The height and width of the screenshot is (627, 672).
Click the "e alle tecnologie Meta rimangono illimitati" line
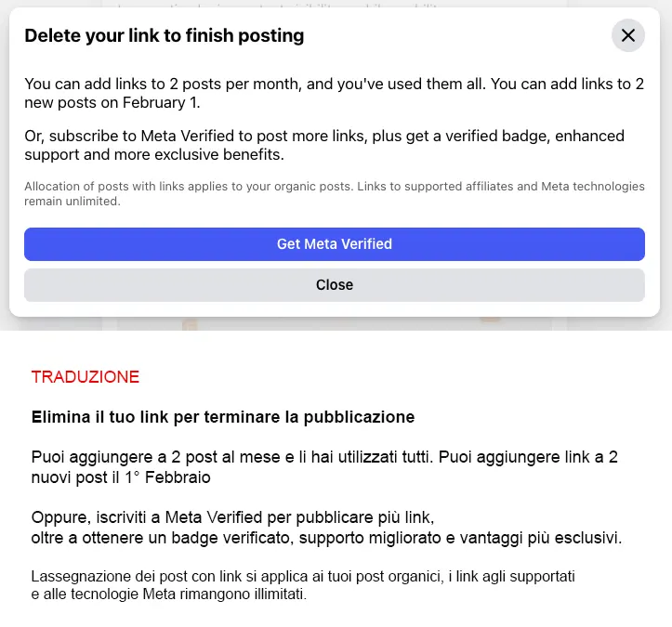(x=168, y=594)
